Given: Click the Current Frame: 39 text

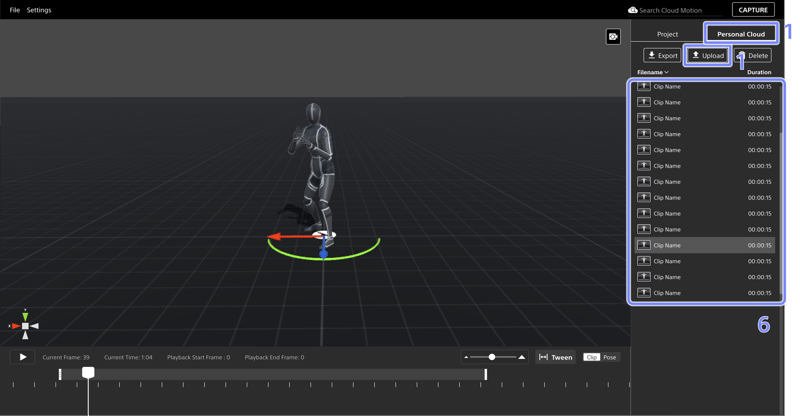Looking at the screenshot, I should coord(66,357).
